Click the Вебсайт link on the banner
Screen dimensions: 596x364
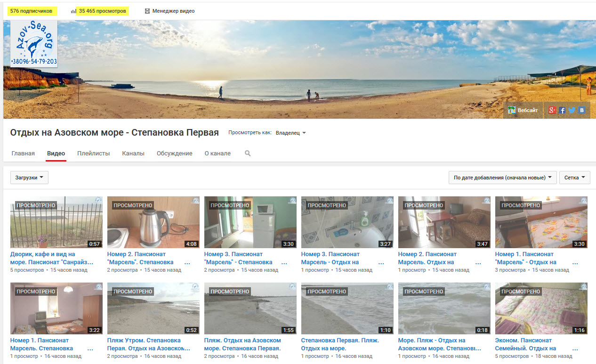[x=523, y=110]
